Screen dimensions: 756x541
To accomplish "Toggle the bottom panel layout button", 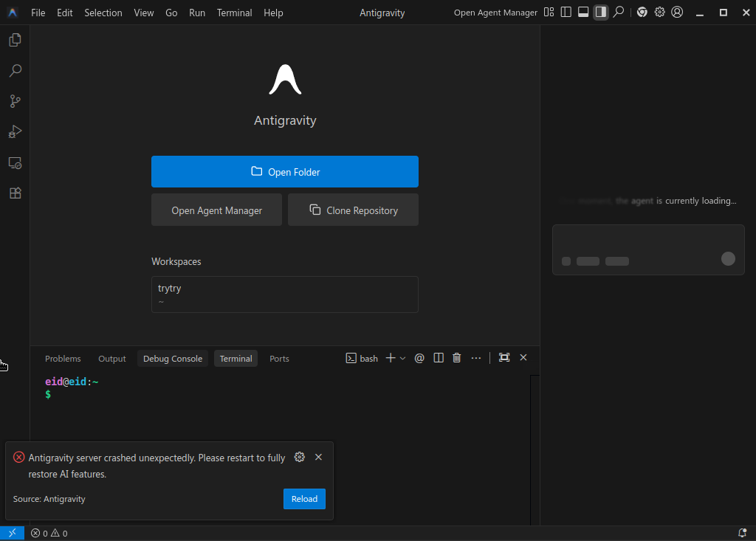I will point(583,13).
